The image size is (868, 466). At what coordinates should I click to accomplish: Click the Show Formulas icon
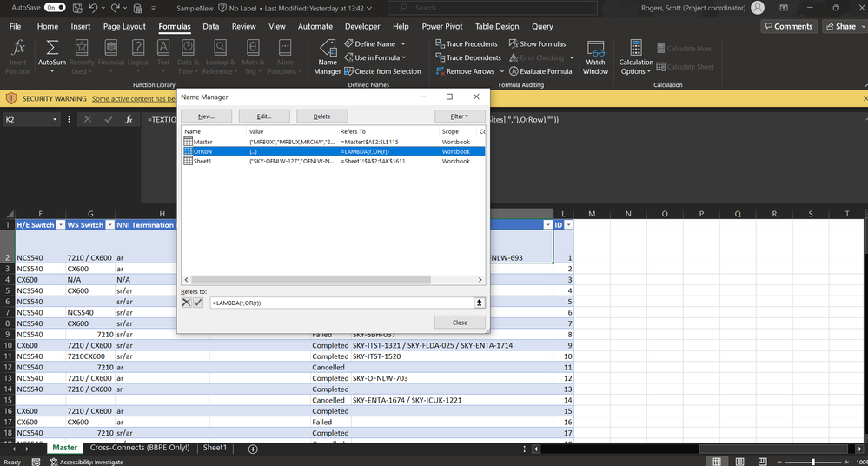click(x=514, y=43)
